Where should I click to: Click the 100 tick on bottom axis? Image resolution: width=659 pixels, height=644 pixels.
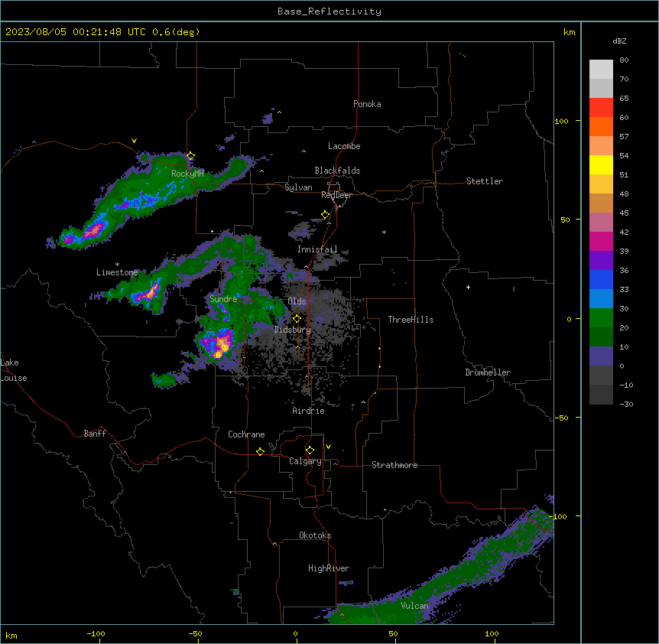coord(492,633)
